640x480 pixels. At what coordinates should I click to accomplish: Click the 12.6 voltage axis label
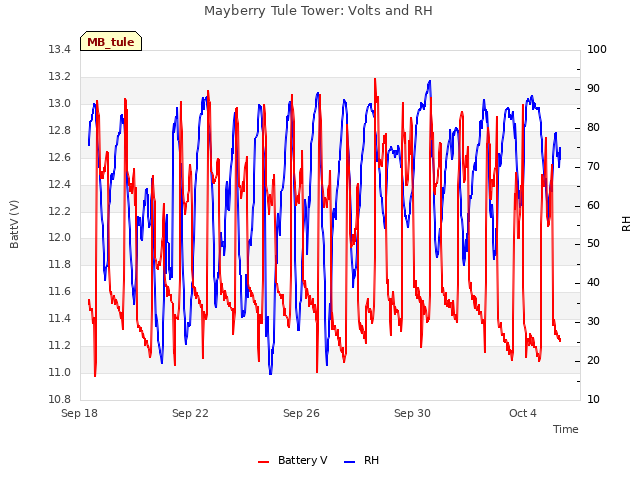60,158
